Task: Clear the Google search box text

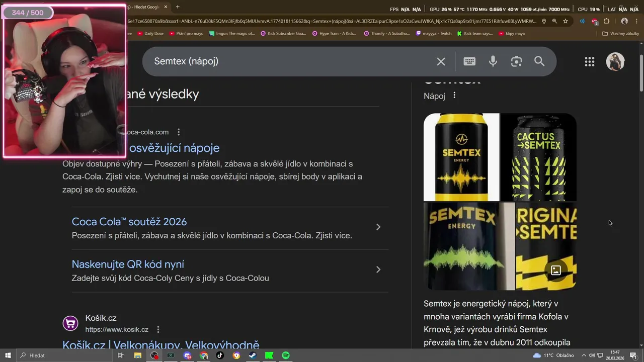Action: pos(441,61)
